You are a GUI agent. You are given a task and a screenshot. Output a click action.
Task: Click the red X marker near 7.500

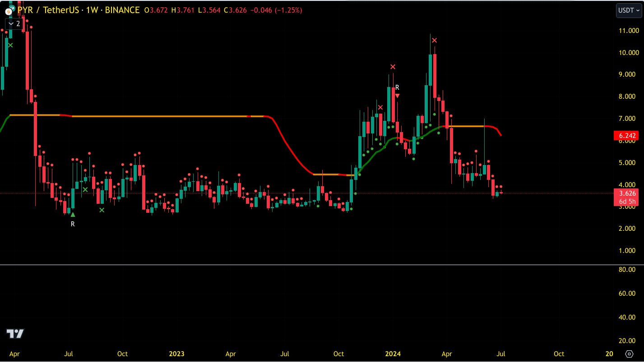pos(380,107)
